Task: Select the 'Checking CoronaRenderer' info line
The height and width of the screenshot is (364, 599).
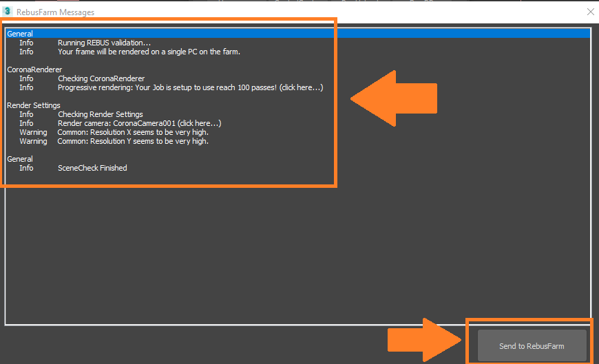Action: coord(101,78)
